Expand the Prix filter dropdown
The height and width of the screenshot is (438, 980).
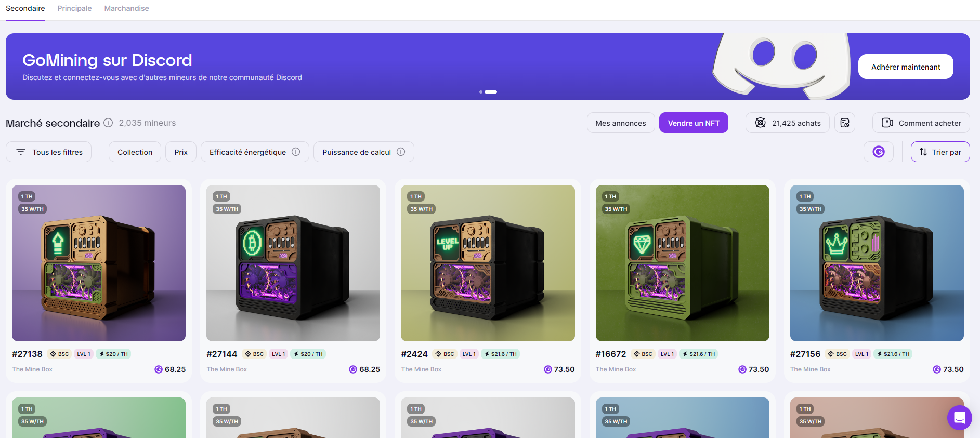coord(181,152)
